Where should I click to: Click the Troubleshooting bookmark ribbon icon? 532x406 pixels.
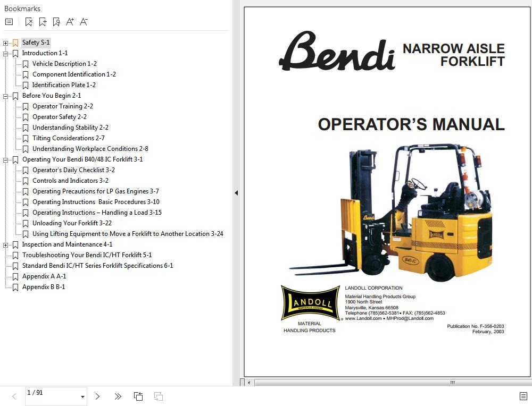point(15,256)
